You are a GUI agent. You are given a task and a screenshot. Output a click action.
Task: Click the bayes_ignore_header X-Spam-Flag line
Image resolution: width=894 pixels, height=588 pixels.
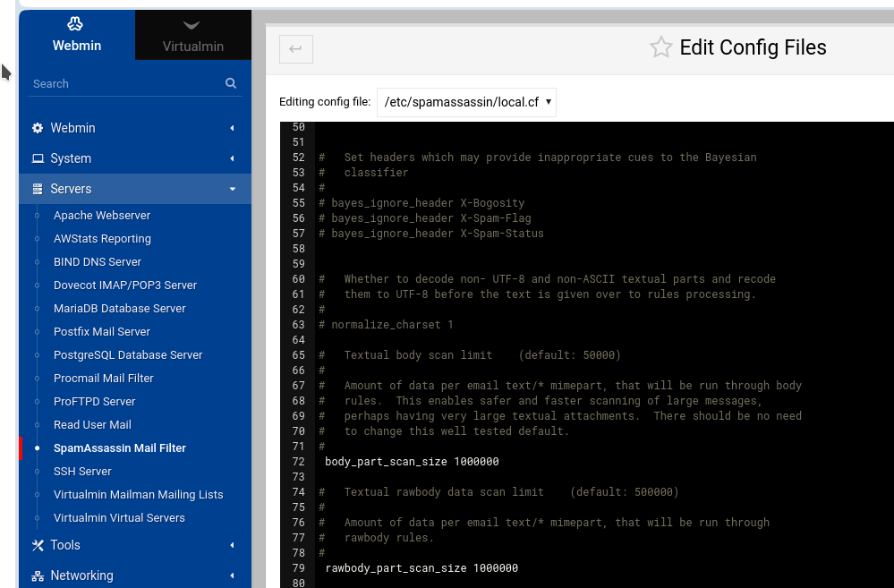425,217
